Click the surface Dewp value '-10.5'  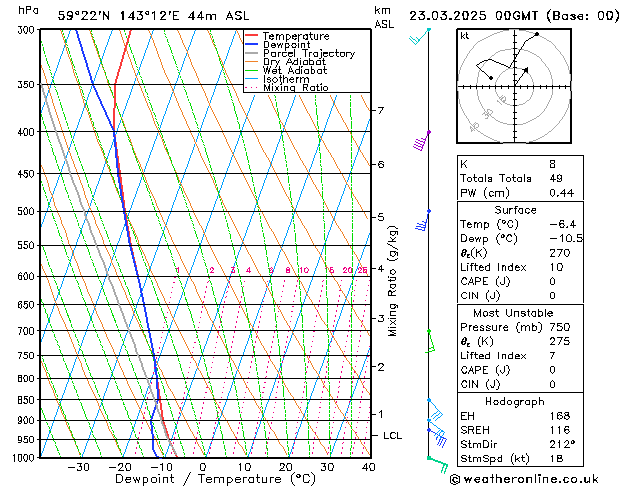(x=566, y=239)
